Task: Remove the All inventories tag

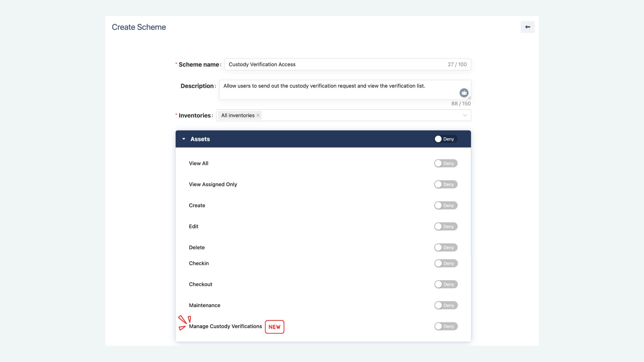Action: tap(258, 115)
